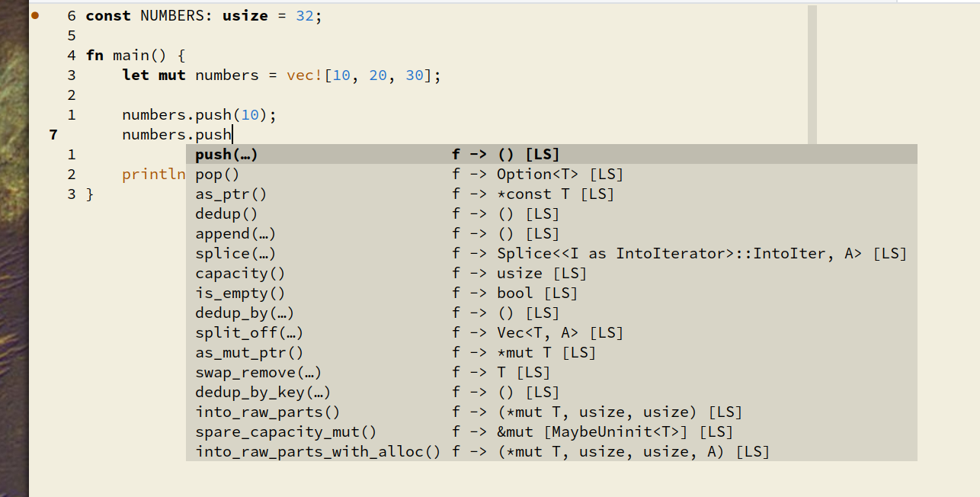Viewport: 980px width, 497px height.
Task: Click the 'numbers.push(10);' line
Action: (200, 115)
